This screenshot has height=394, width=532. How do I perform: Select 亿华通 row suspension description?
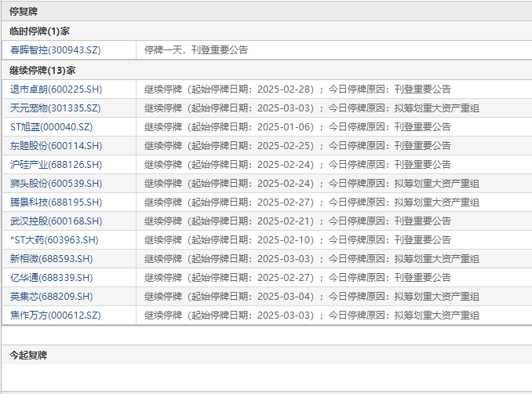point(297,278)
